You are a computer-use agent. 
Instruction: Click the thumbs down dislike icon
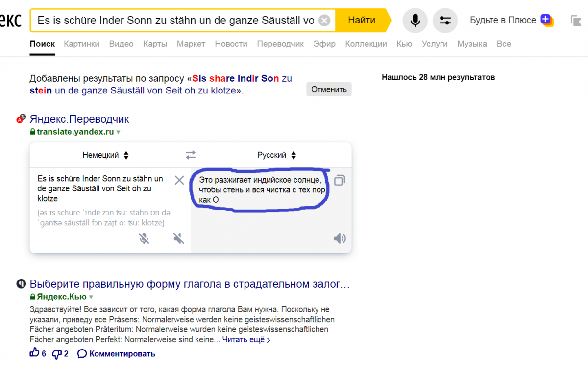[x=57, y=353]
